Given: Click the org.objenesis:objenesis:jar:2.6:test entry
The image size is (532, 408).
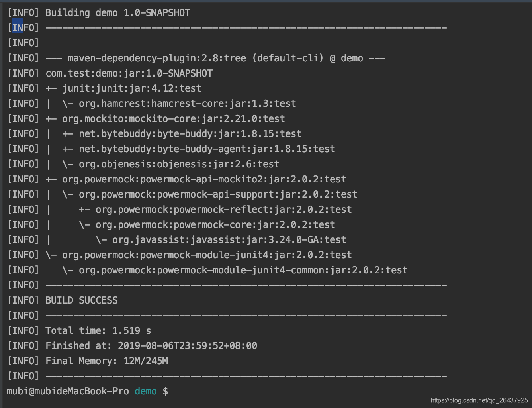Looking at the screenshot, I should pyautogui.click(x=179, y=164).
